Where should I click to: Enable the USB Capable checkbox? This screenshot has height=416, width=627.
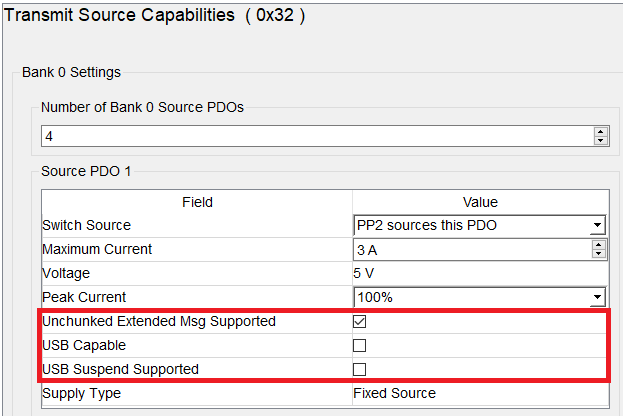click(360, 345)
